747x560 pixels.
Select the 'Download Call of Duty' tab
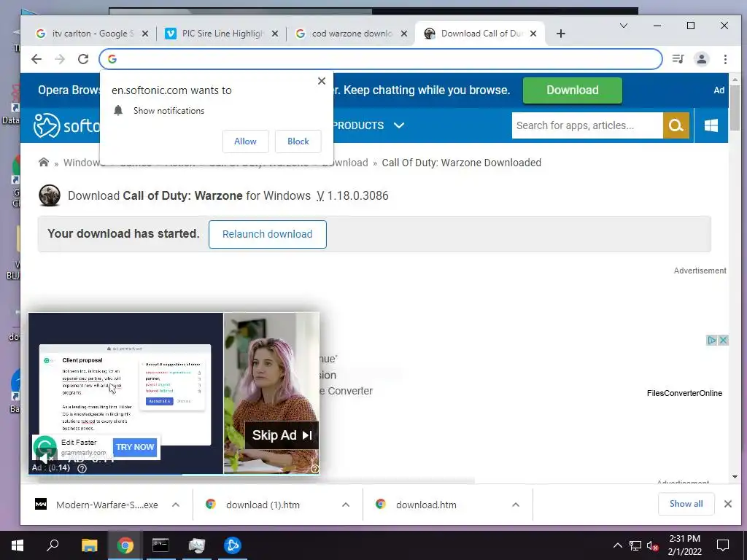click(x=481, y=34)
